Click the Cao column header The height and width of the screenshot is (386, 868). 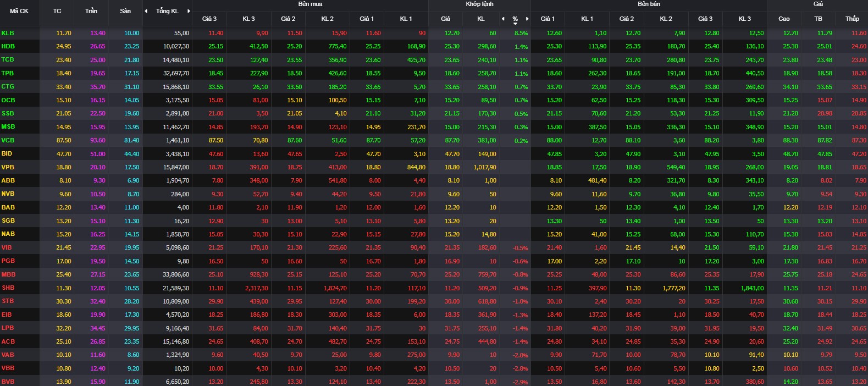click(x=784, y=19)
